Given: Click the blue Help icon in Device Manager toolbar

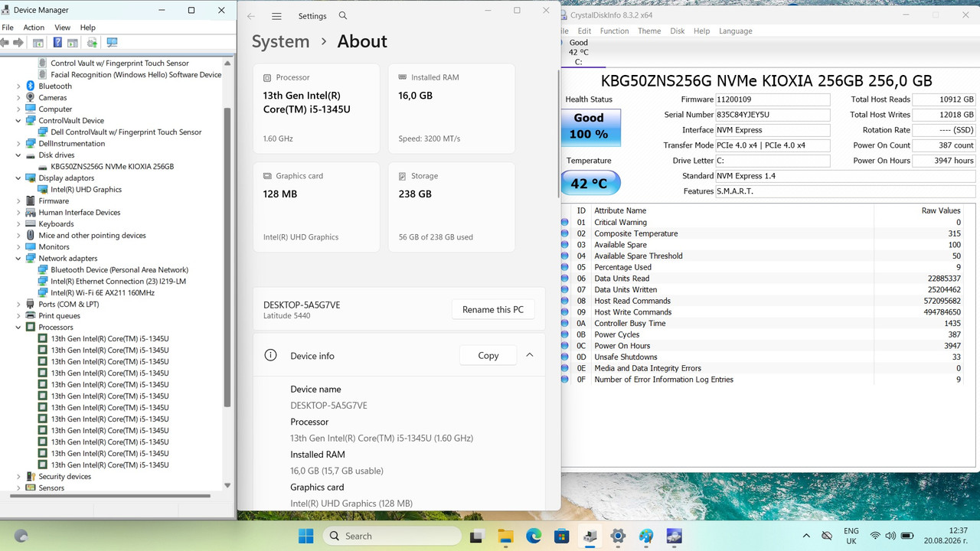Looking at the screenshot, I should pyautogui.click(x=57, y=43).
